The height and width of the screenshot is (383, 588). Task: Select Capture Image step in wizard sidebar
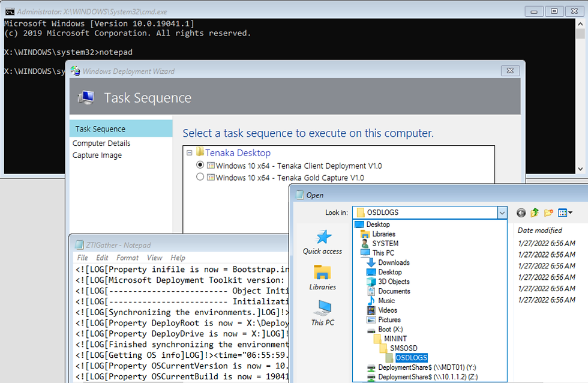97,155
